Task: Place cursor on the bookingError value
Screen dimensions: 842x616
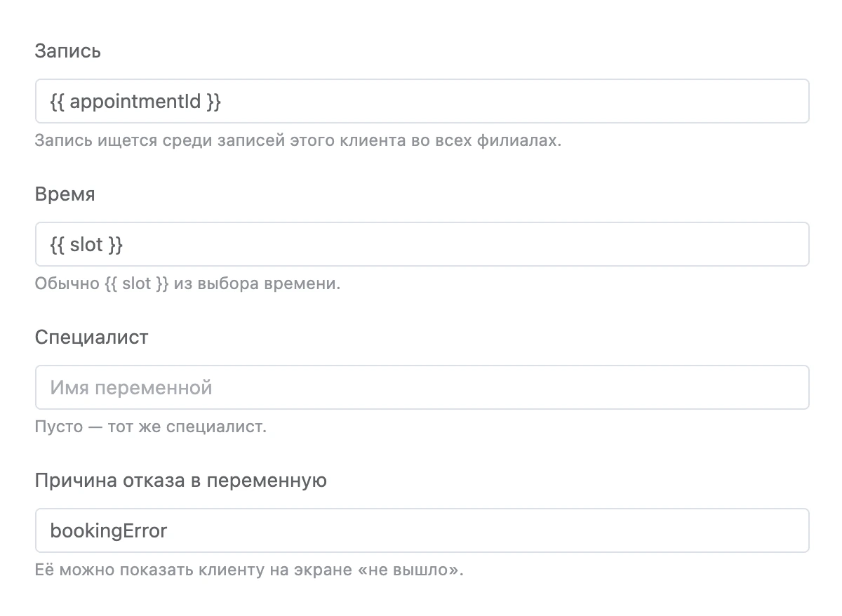Action: [x=109, y=530]
